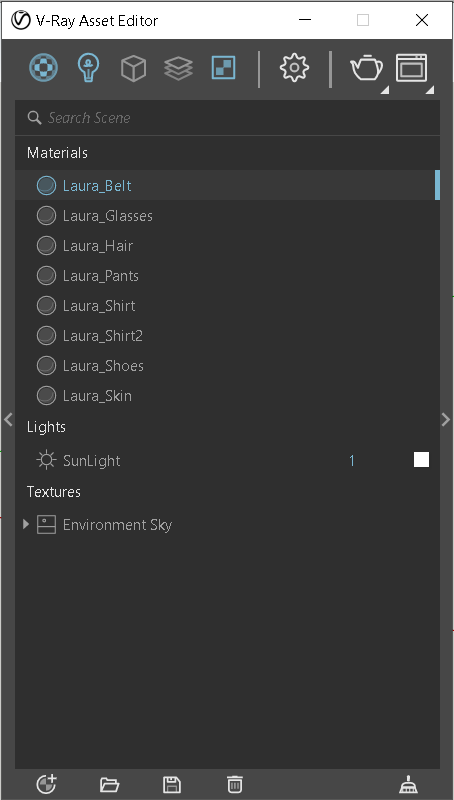454x800 pixels.
Task: Open the Geometry cube icon
Action: click(x=133, y=68)
